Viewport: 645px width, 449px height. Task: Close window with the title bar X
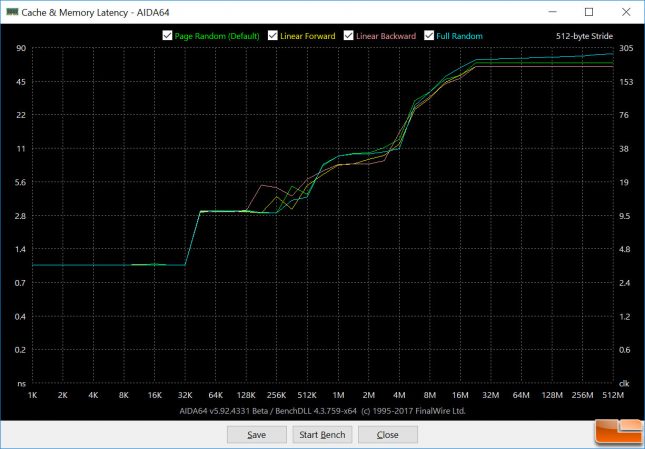(626, 12)
